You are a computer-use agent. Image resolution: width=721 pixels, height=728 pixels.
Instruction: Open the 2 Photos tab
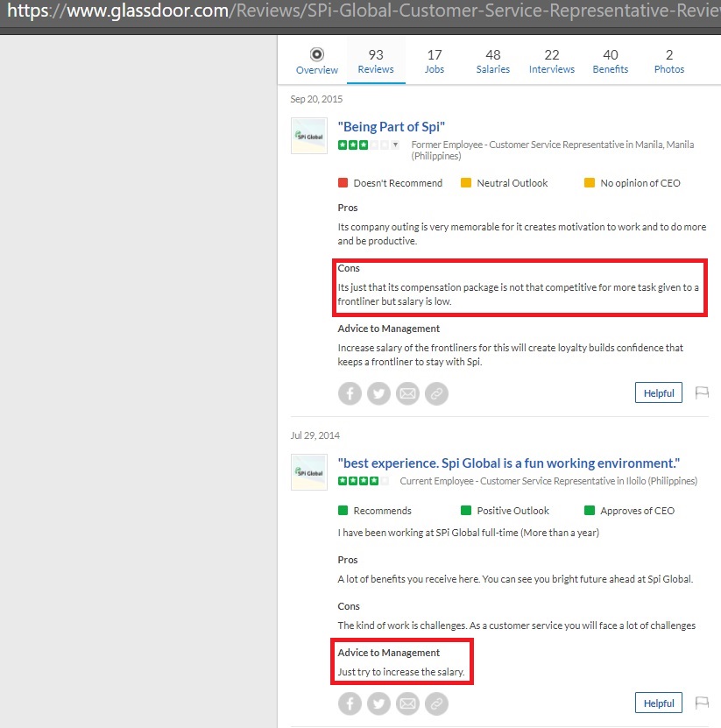tap(669, 61)
